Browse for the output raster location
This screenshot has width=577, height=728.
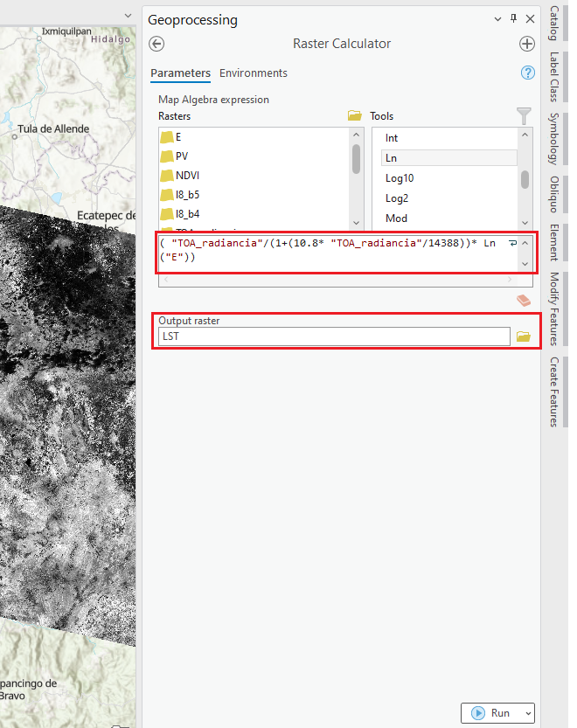point(524,336)
